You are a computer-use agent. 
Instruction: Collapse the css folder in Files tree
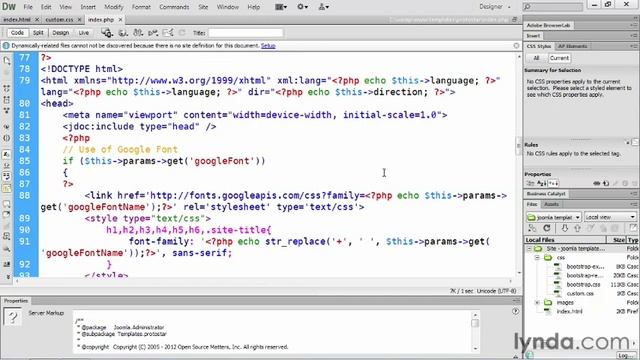click(537, 258)
